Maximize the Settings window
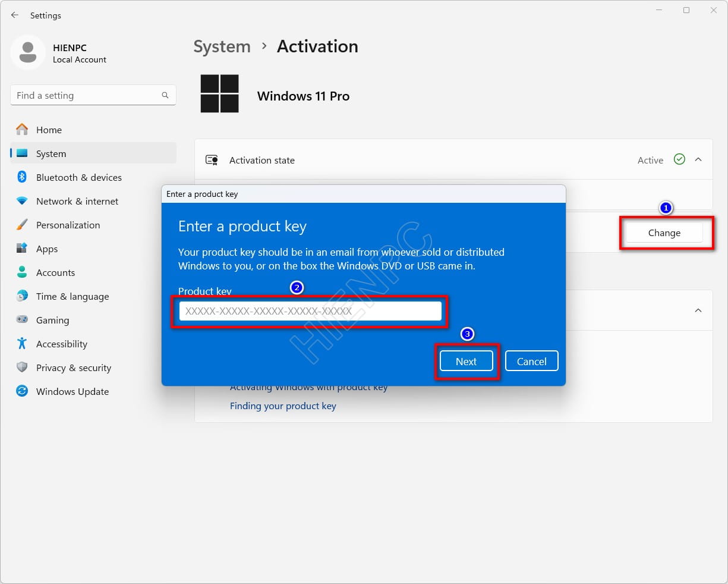This screenshot has width=728, height=584. pos(686,10)
